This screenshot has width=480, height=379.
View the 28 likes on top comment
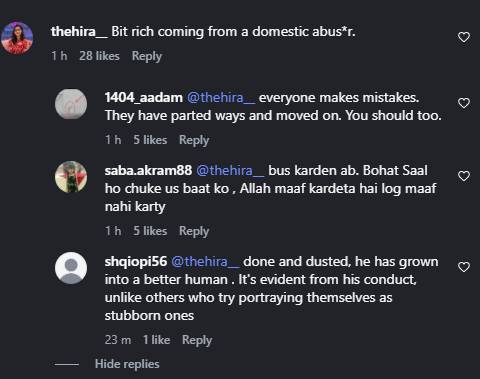pos(99,56)
